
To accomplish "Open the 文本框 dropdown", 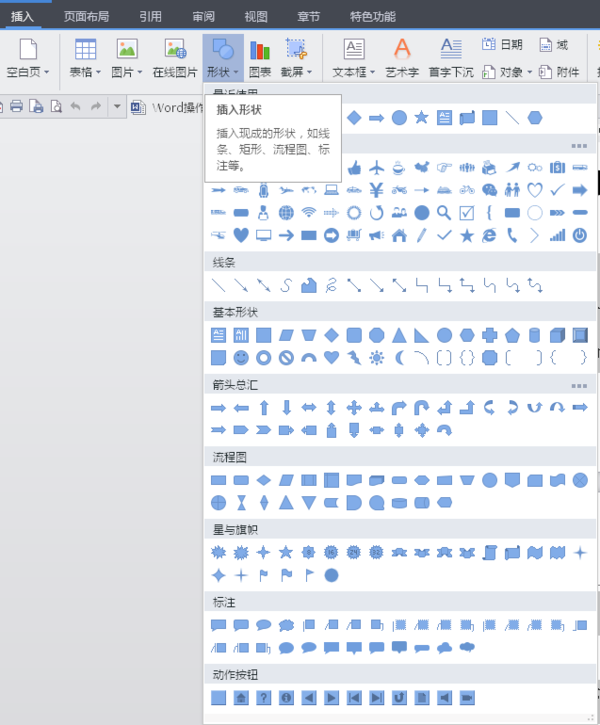I will click(x=354, y=58).
